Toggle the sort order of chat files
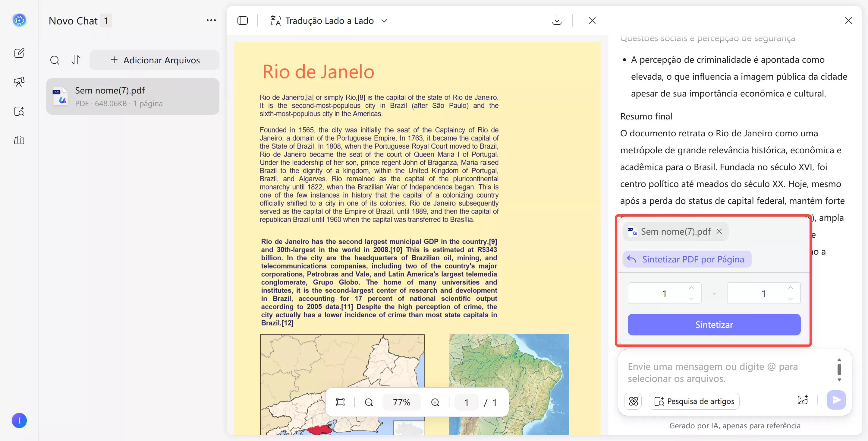The width and height of the screenshot is (868, 441). pyautogui.click(x=76, y=60)
